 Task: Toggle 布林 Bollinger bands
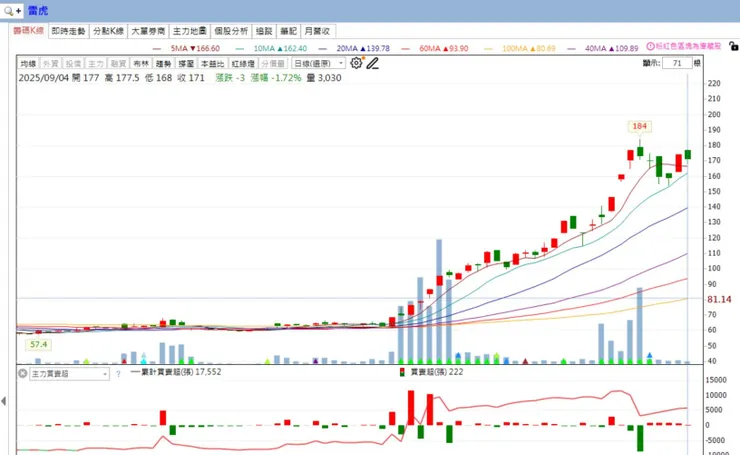141,63
